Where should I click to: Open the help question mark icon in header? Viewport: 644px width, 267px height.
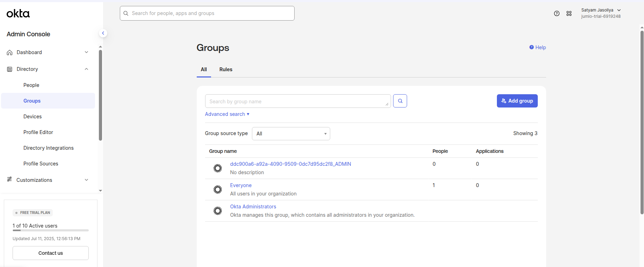[557, 14]
